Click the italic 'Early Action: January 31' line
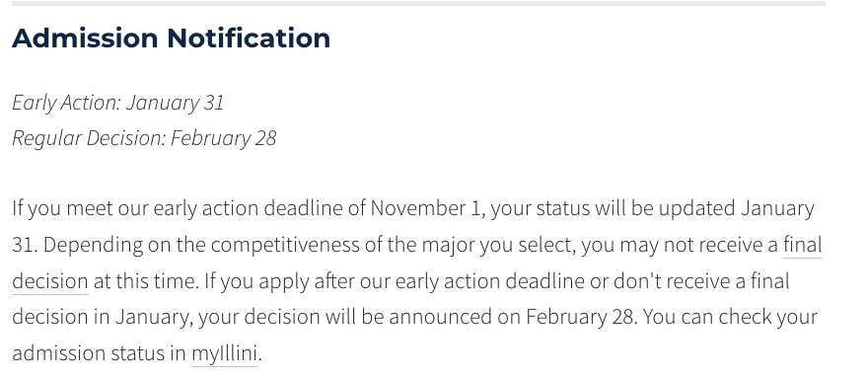The height and width of the screenshot is (380, 868). [118, 103]
